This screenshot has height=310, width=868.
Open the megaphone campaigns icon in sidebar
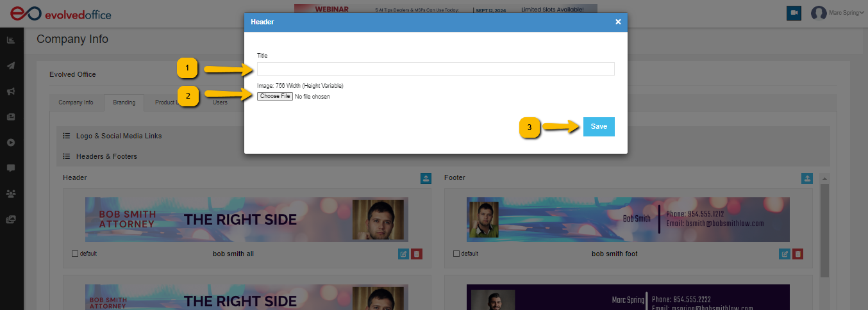tap(11, 92)
